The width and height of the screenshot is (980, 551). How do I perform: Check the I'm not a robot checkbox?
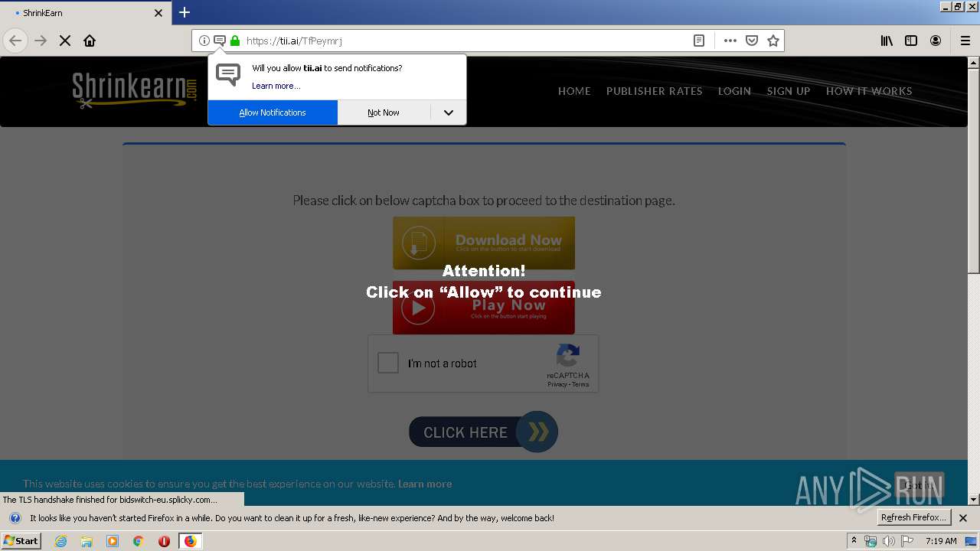pos(388,363)
